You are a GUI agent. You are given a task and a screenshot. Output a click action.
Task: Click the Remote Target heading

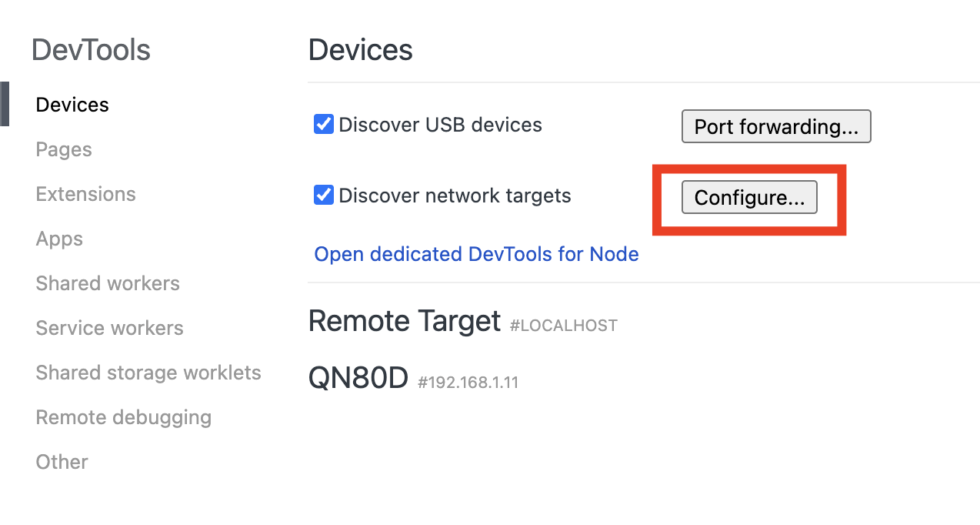[x=404, y=320]
